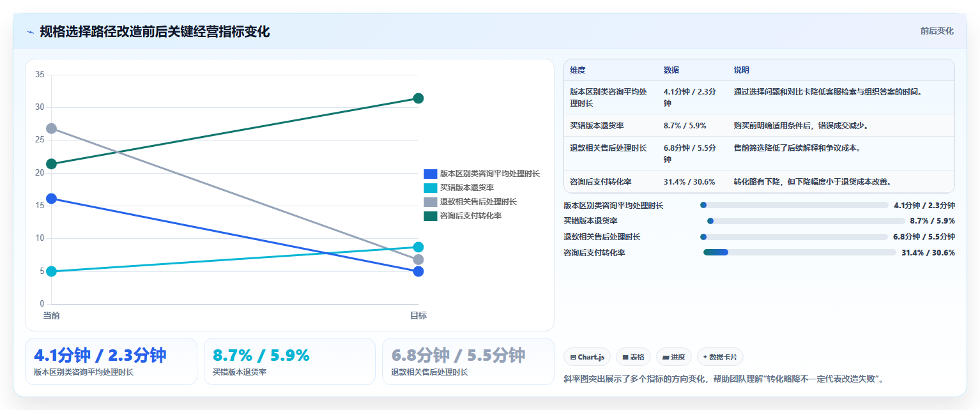Click the lightning icon beside the title

coord(31,32)
